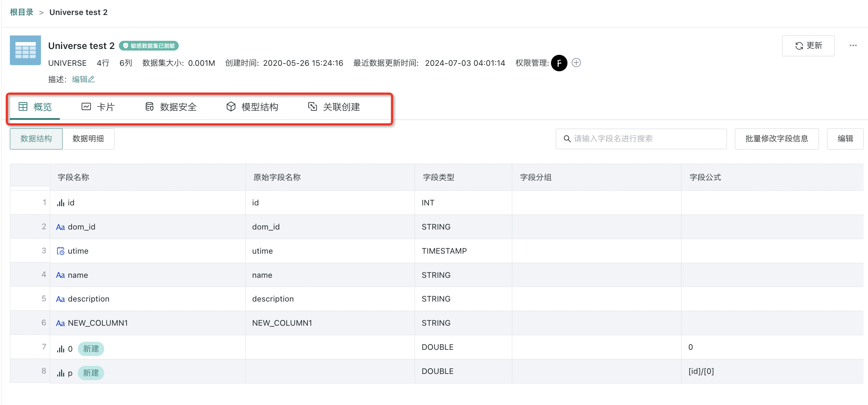This screenshot has width=868, height=405.
Task: Click the formula cell [id]/[0]
Action: (x=772, y=371)
